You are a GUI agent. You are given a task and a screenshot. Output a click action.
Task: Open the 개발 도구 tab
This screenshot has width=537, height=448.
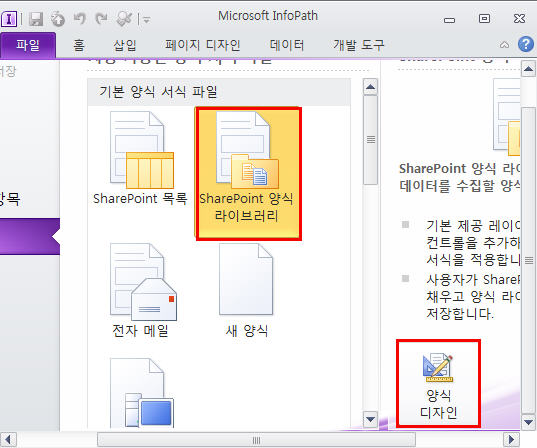pyautogui.click(x=359, y=45)
